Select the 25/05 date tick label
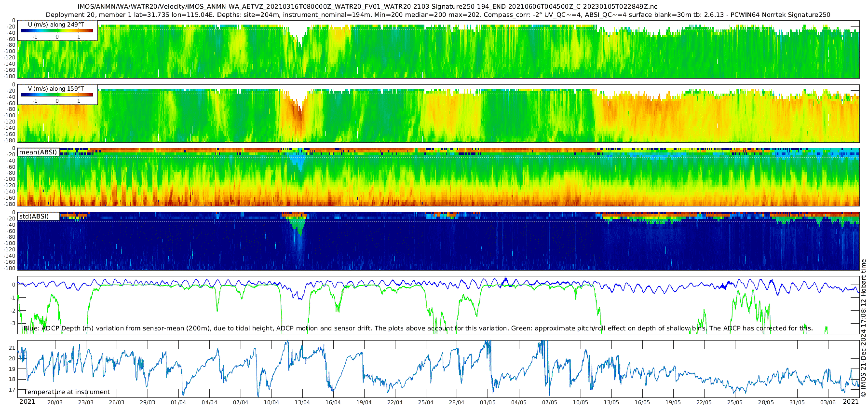Screen dimensions: 868x410 (x=735, y=402)
